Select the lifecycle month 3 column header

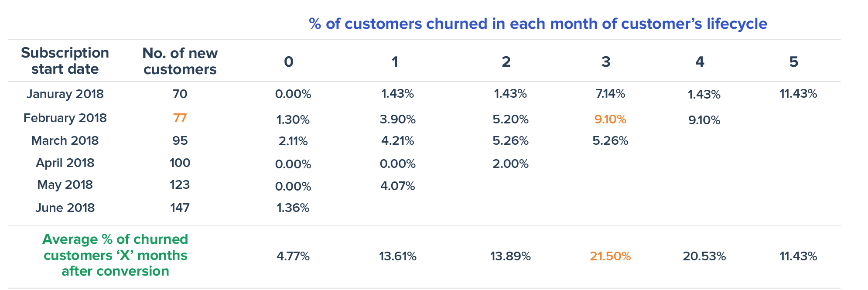(x=605, y=62)
